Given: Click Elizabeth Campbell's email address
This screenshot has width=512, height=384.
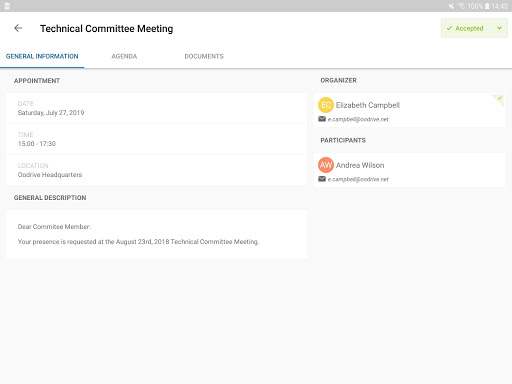Looking at the screenshot, I should [358, 119].
